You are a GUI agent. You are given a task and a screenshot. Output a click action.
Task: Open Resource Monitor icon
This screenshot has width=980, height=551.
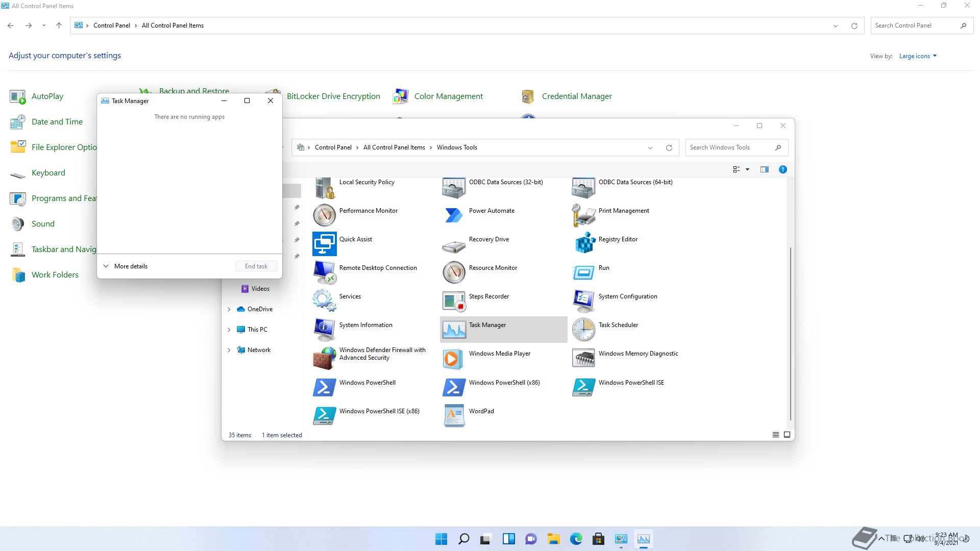(454, 272)
